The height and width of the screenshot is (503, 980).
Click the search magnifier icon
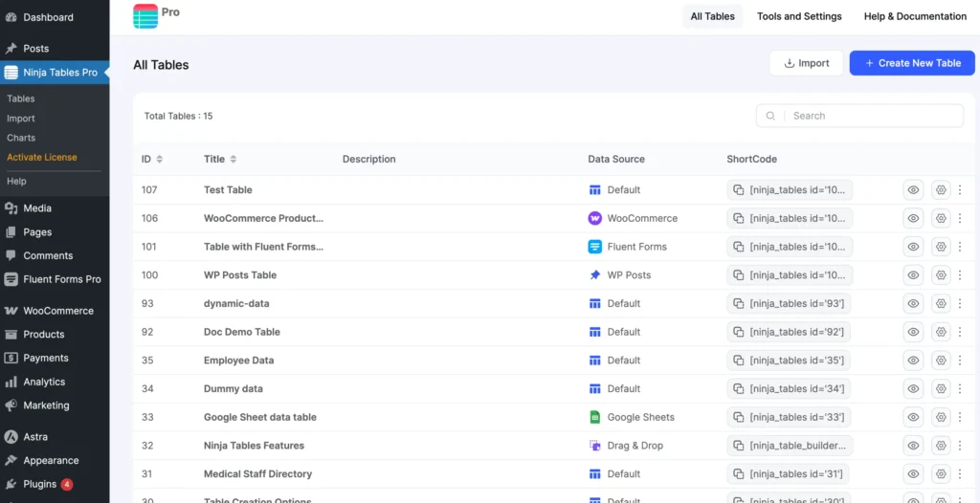[770, 116]
